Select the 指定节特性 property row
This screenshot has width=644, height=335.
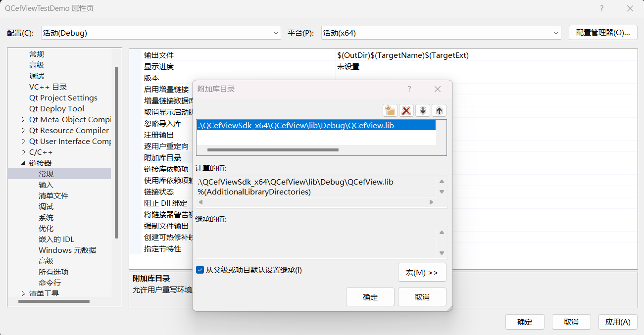pyautogui.click(x=162, y=249)
